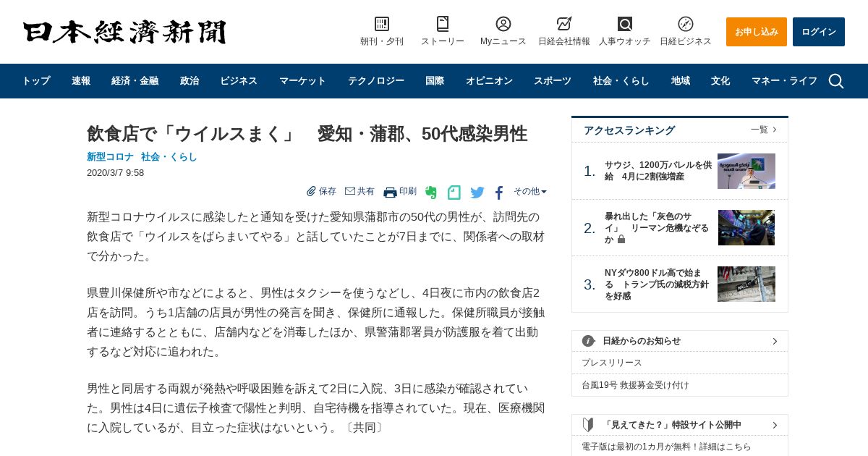Expand 日経からのお知らせ with its chevron
This screenshot has height=456, width=868.
(x=775, y=341)
